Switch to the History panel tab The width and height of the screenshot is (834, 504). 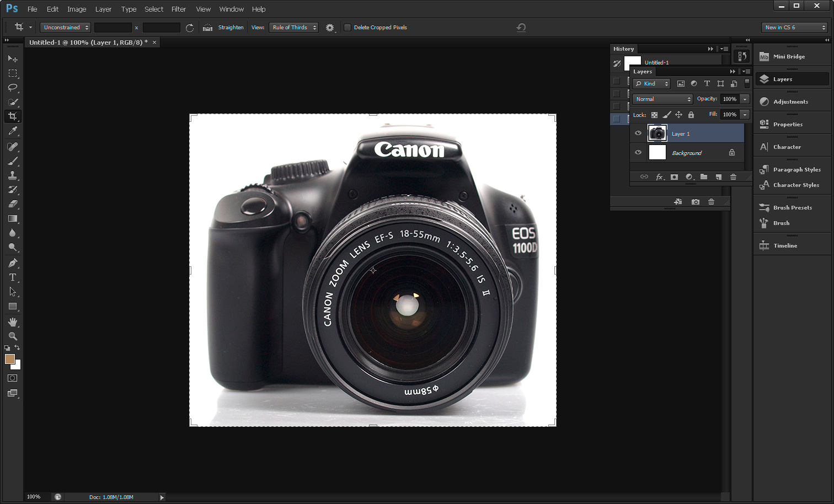point(623,49)
